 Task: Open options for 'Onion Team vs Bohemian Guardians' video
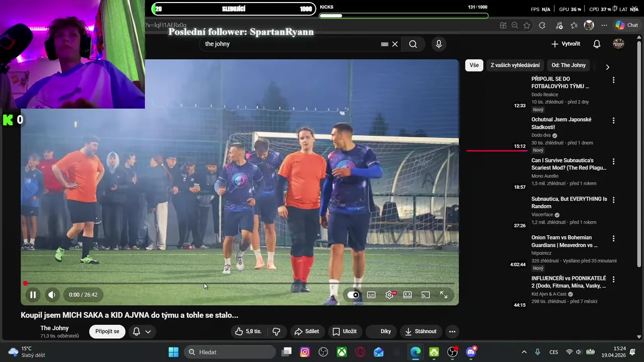click(x=613, y=238)
